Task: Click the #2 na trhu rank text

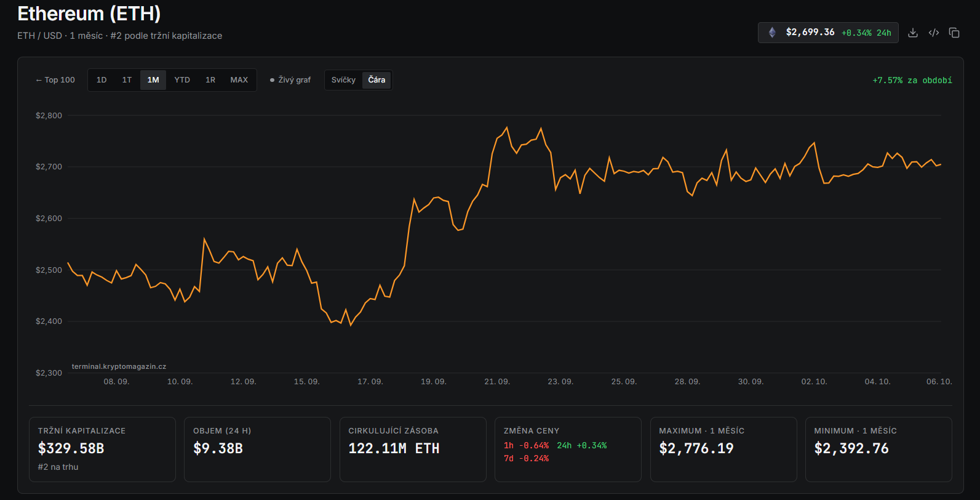Action: [x=58, y=467]
